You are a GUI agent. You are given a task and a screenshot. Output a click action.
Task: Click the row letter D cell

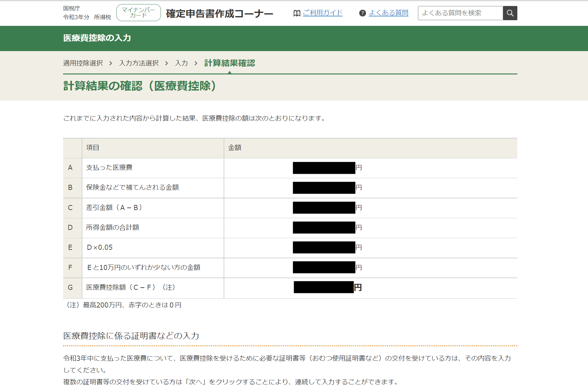[72, 228]
